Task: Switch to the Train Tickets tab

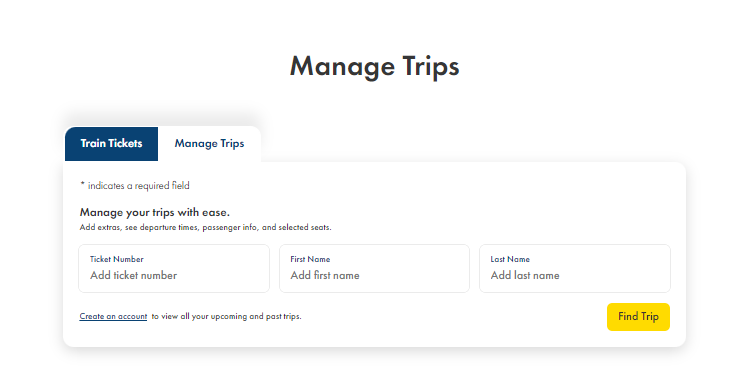Action: tap(111, 144)
